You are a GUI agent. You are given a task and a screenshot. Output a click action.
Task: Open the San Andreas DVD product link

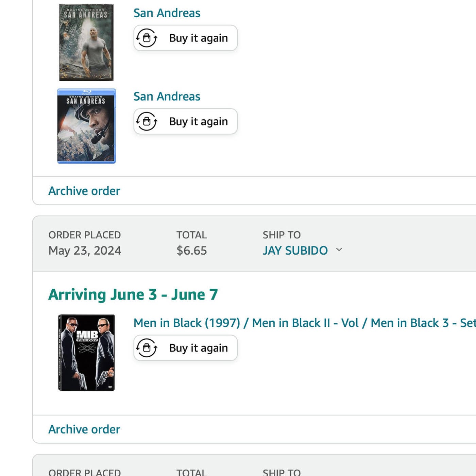[167, 13]
